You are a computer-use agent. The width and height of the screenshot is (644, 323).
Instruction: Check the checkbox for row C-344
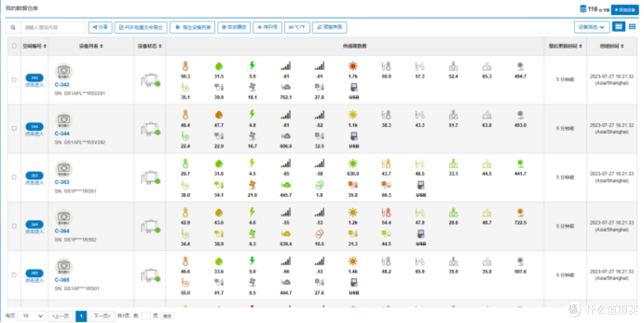coord(14,128)
